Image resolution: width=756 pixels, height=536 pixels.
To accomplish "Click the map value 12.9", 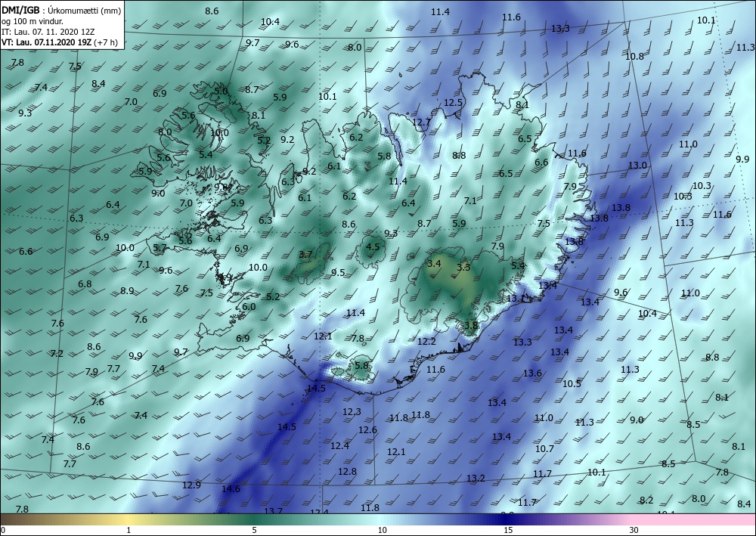I will 191,485.
